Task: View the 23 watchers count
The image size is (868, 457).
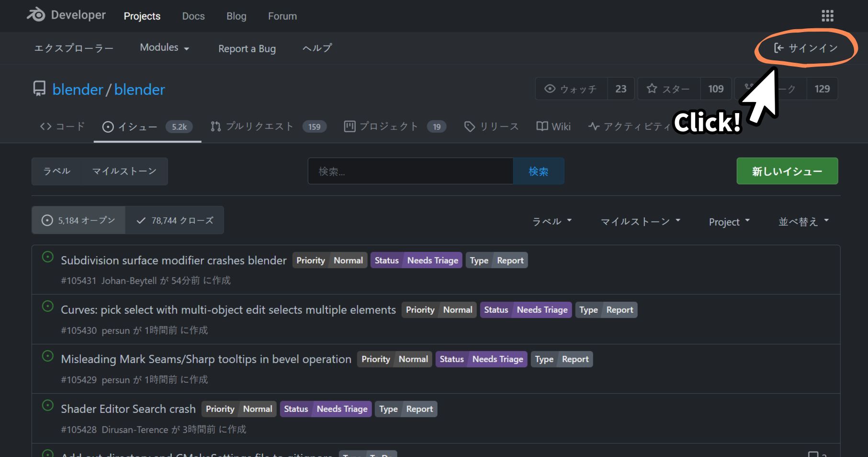Action: coord(621,89)
